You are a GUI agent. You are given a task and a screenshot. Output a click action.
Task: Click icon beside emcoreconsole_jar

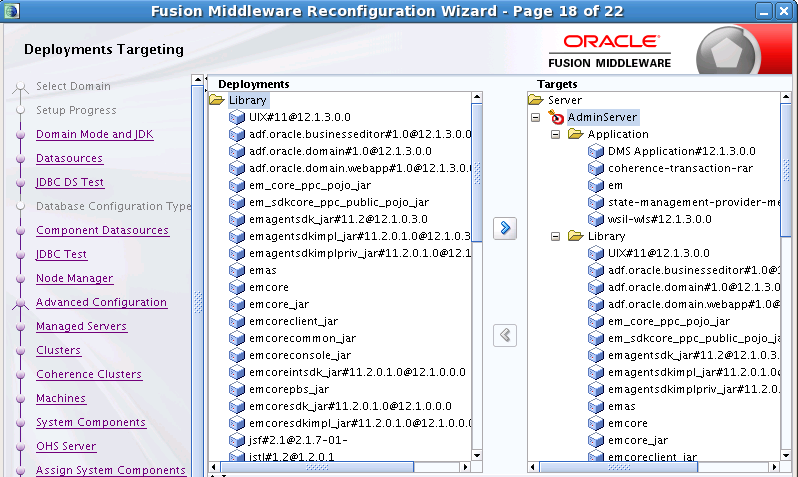click(x=237, y=355)
